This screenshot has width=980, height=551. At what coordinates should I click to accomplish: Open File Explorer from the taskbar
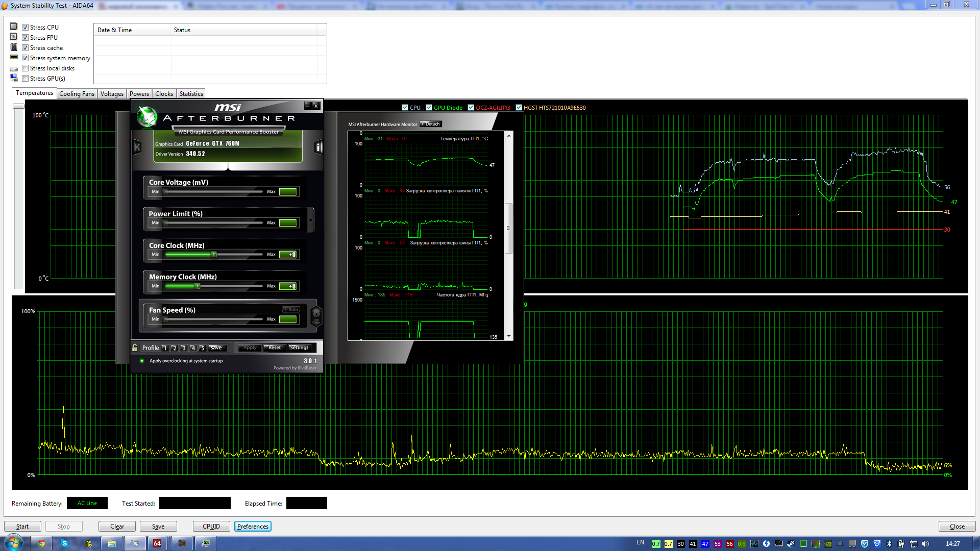[111, 543]
